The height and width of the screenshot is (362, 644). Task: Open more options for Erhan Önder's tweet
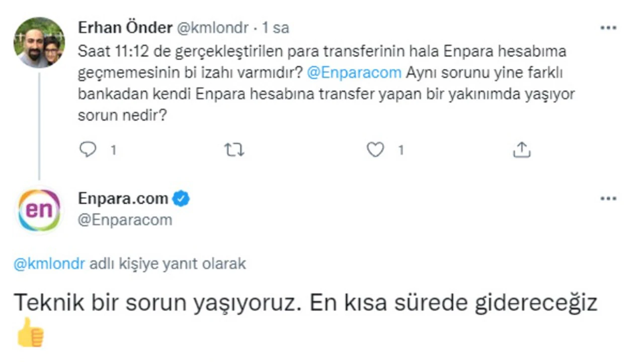coord(608,28)
